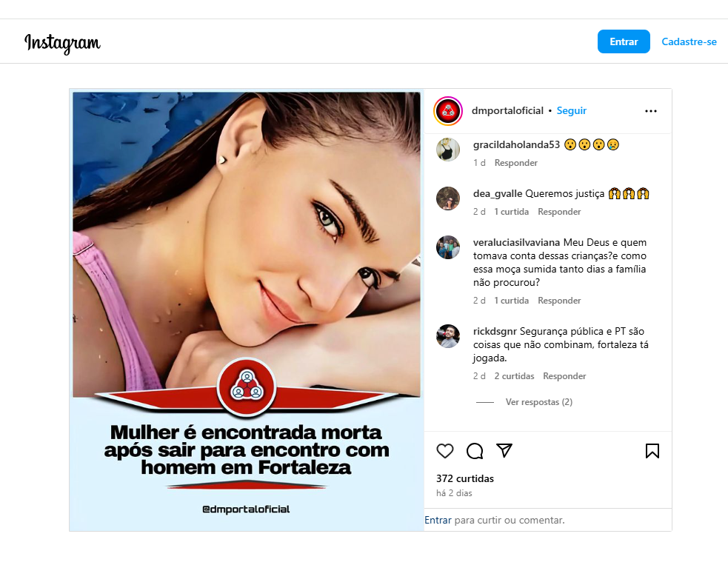This screenshot has width=728, height=565.
Task: Reply to dea_gvalle's comment
Action: point(559,212)
